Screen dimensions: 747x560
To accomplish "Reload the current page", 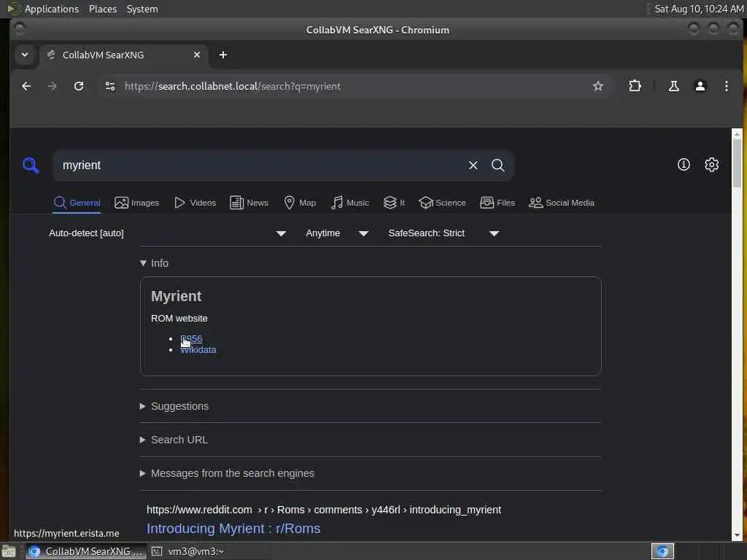I will point(79,86).
